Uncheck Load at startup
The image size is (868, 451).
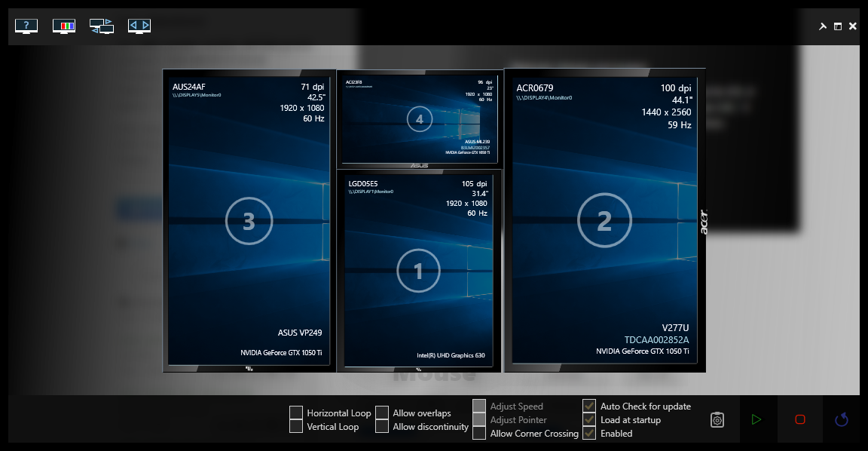(x=589, y=419)
